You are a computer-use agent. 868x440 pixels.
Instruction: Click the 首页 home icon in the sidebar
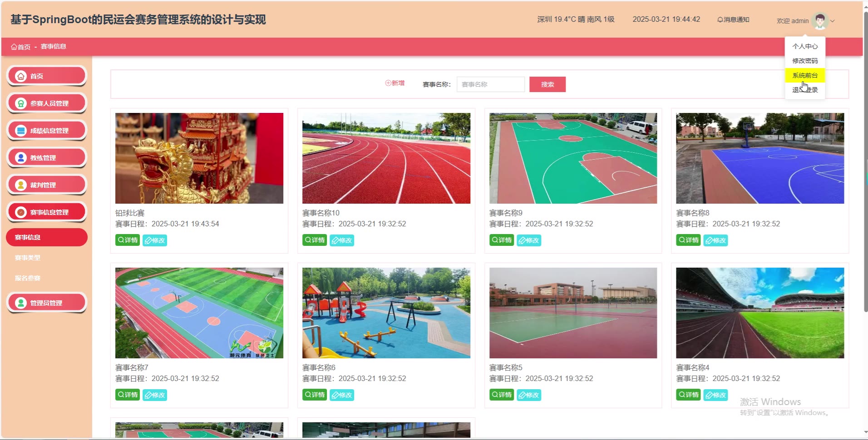tap(21, 76)
